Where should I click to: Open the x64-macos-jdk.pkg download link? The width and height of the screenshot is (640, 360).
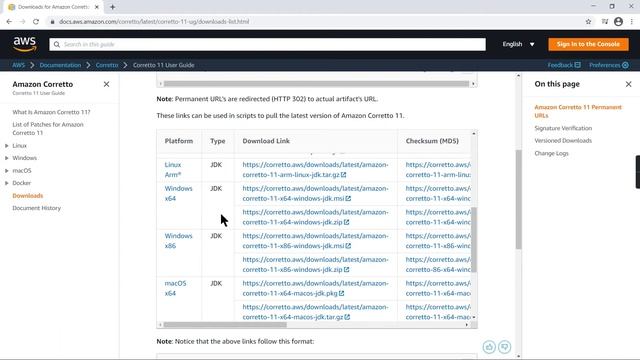point(315,288)
